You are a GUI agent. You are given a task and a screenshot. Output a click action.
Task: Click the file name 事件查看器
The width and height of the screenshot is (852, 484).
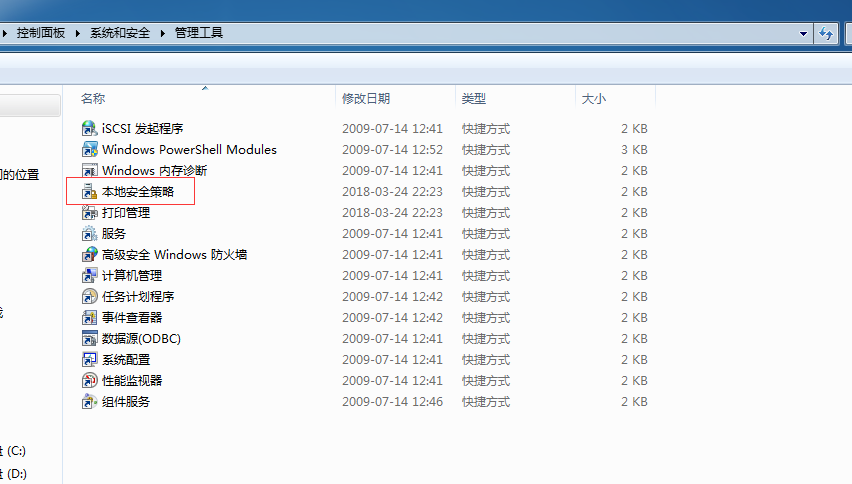[x=132, y=318]
